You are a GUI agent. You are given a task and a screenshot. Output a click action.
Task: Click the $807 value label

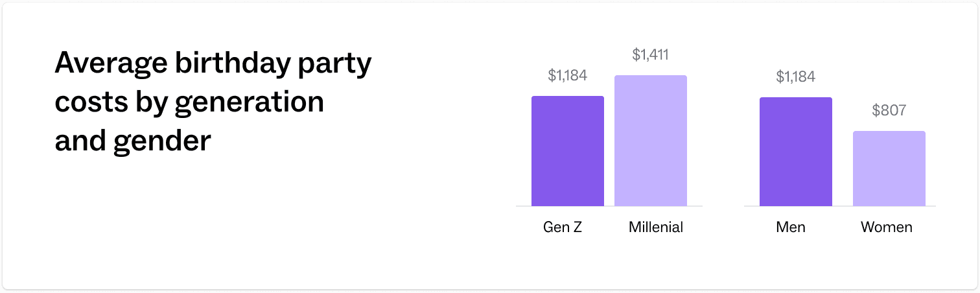click(x=889, y=111)
